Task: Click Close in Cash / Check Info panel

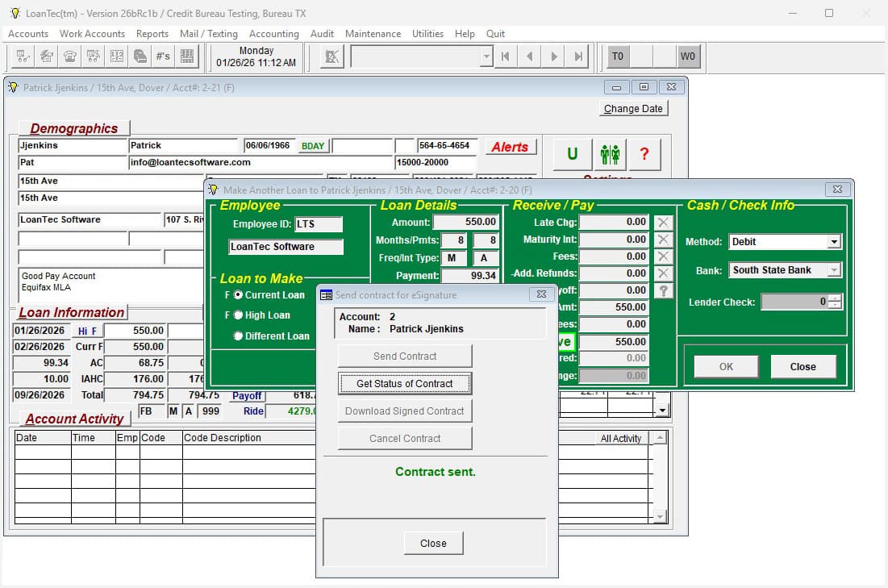Action: click(803, 366)
